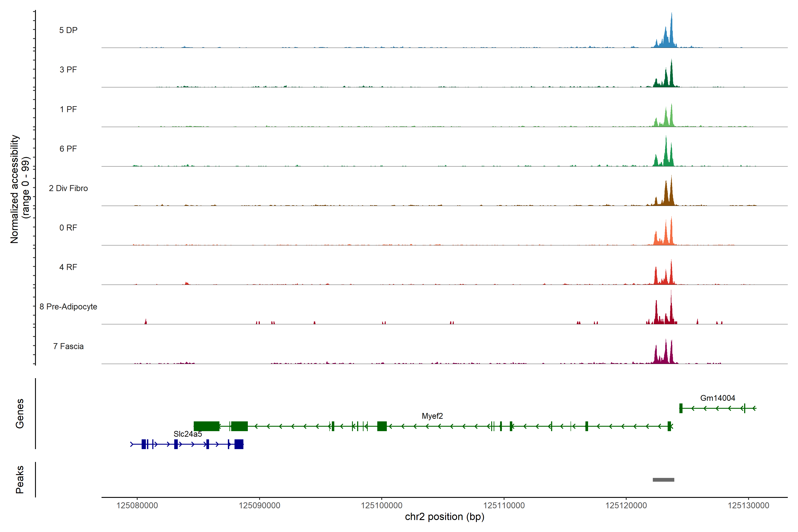
Task: Click the orange 0 RF accessibility peak
Action: point(671,236)
